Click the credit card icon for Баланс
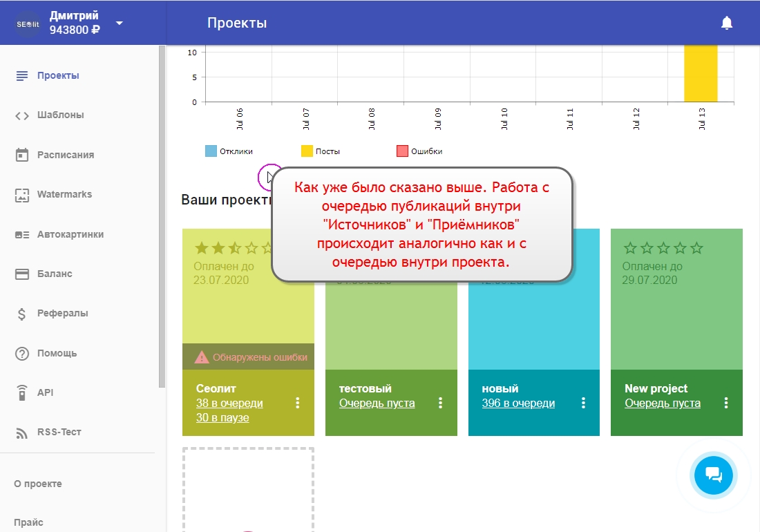 pos(22,274)
